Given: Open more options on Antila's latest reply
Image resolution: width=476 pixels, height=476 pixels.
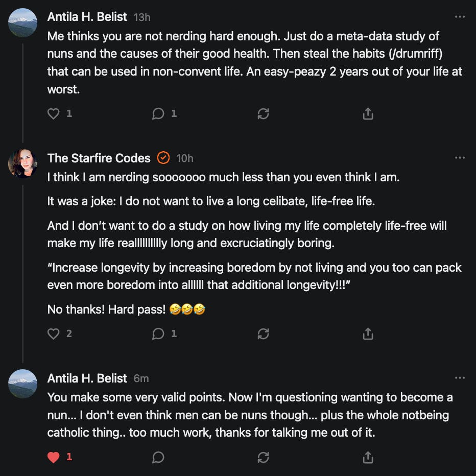Looking at the screenshot, I should click(x=460, y=378).
